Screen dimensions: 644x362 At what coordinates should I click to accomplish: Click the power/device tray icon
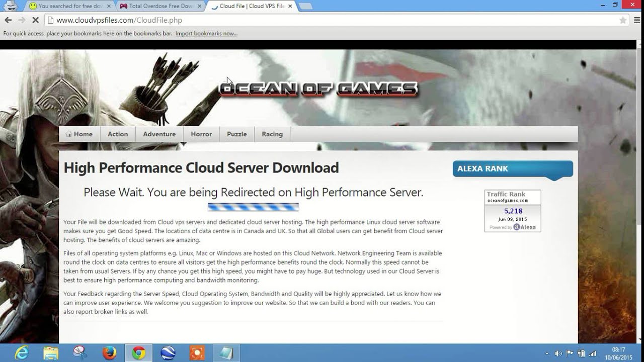coord(582,353)
